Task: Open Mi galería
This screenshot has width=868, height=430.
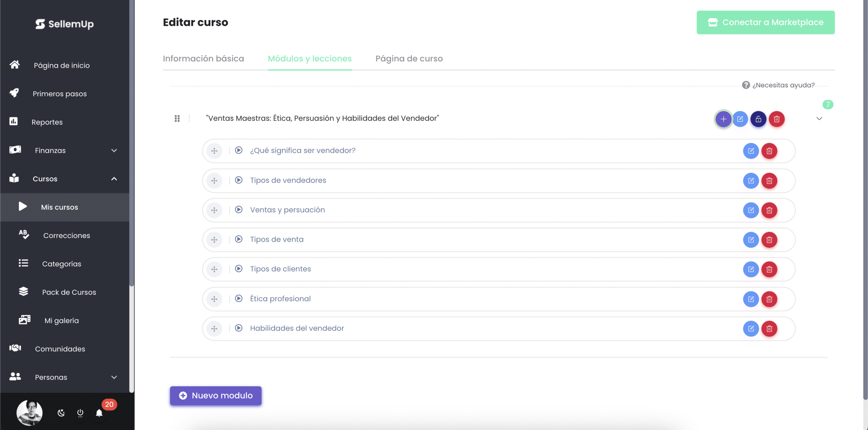Action: tap(64, 320)
